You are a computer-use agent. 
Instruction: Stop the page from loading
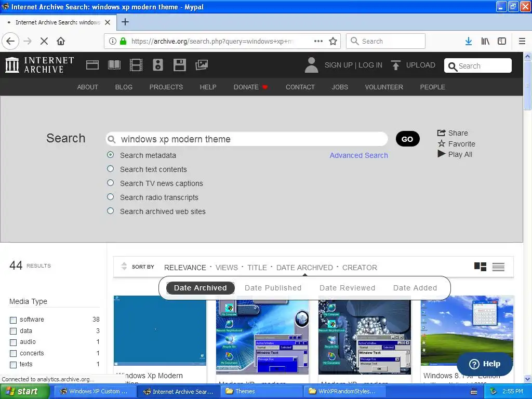pyautogui.click(x=44, y=42)
